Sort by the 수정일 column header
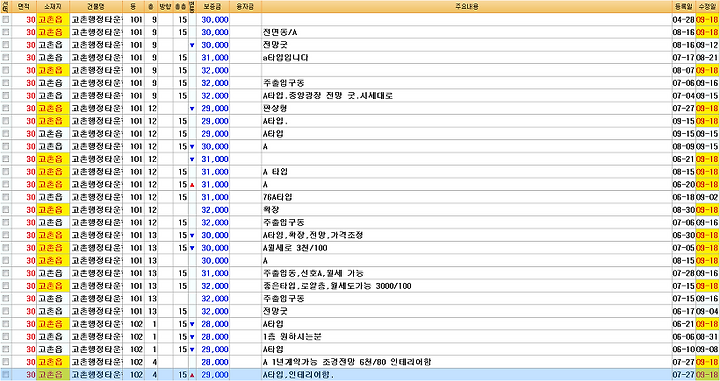Screen dimensions: 720x381 pyautogui.click(x=707, y=6)
